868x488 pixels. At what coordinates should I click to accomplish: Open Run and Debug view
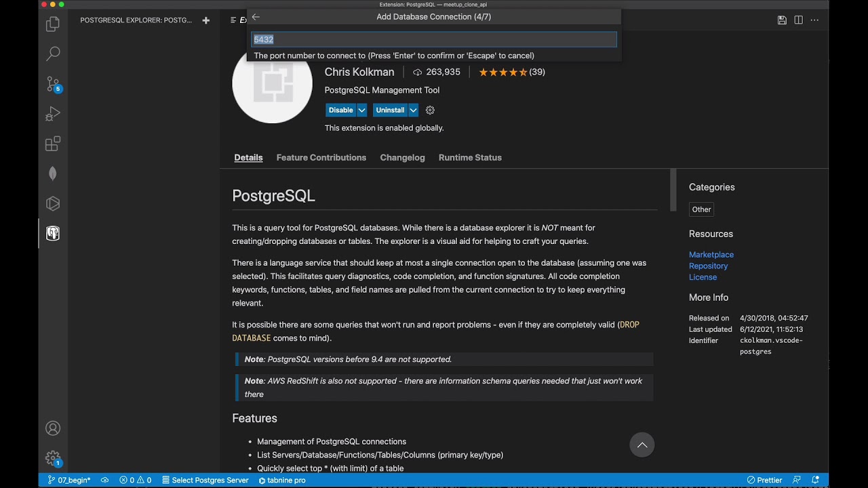53,114
